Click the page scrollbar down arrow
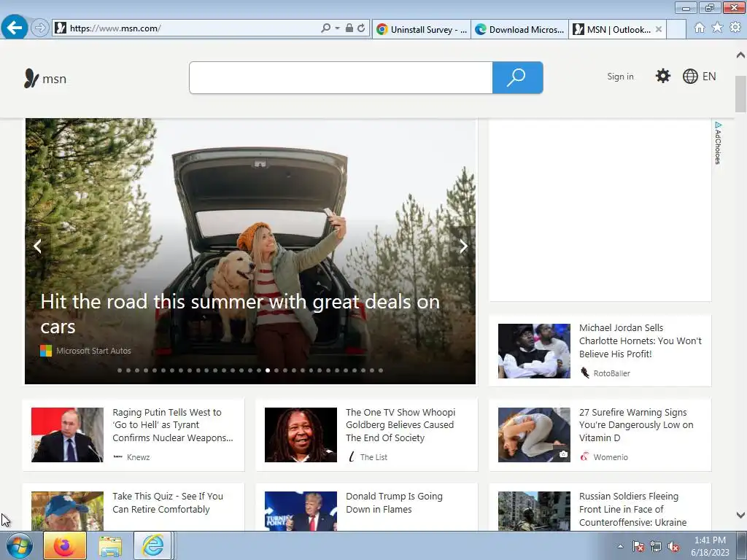 [x=740, y=516]
